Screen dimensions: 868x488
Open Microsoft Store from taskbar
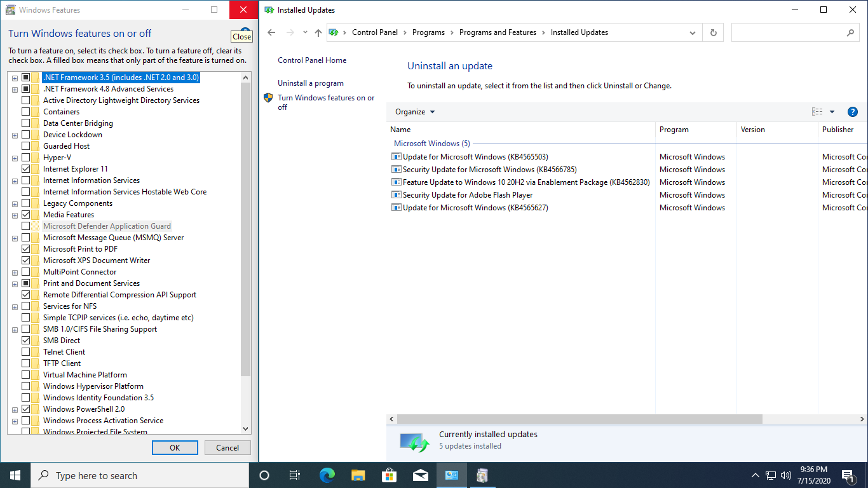389,475
